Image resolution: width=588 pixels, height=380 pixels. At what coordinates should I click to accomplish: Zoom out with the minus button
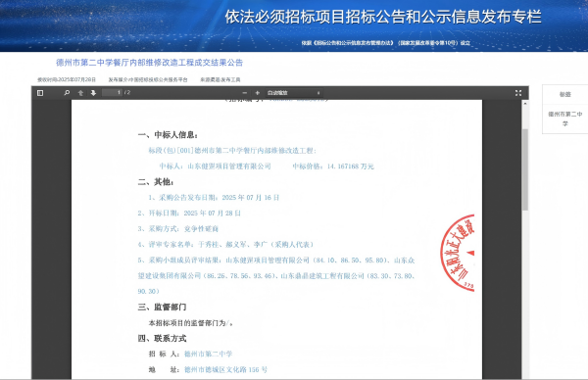(x=244, y=93)
